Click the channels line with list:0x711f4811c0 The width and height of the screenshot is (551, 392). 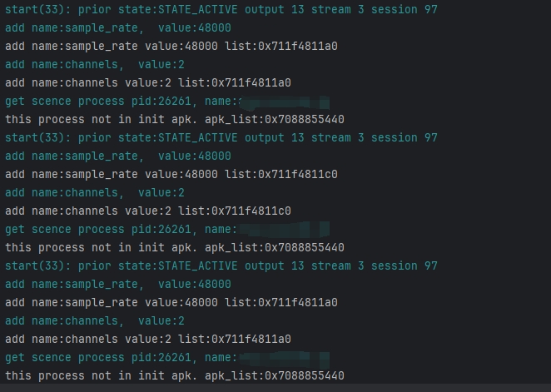pos(147,211)
